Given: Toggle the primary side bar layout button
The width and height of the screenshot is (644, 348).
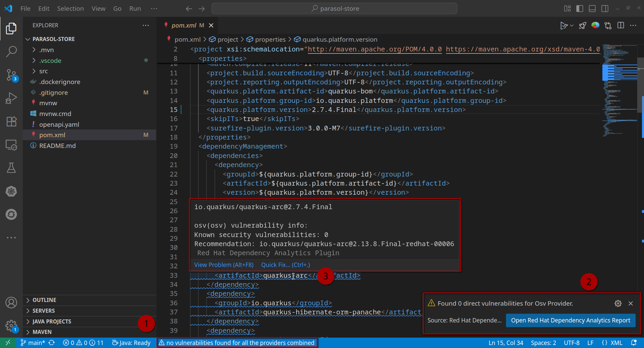Looking at the screenshot, I should [x=580, y=9].
